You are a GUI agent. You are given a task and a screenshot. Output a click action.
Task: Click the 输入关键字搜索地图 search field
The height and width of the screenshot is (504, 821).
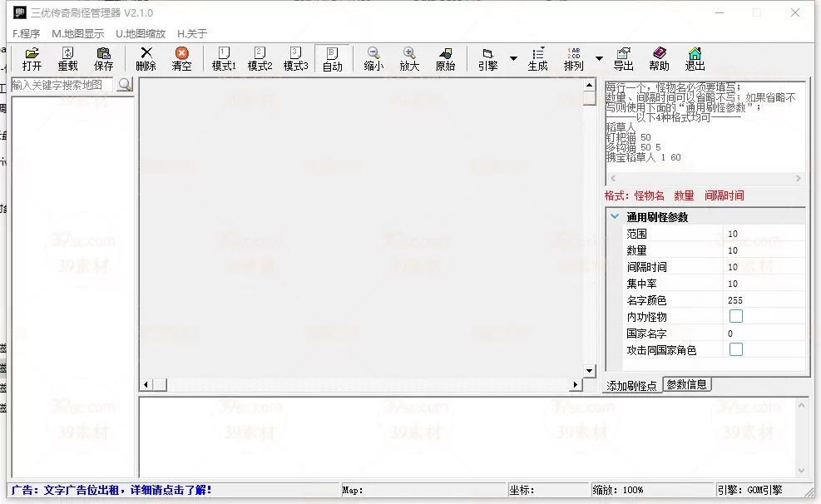62,85
